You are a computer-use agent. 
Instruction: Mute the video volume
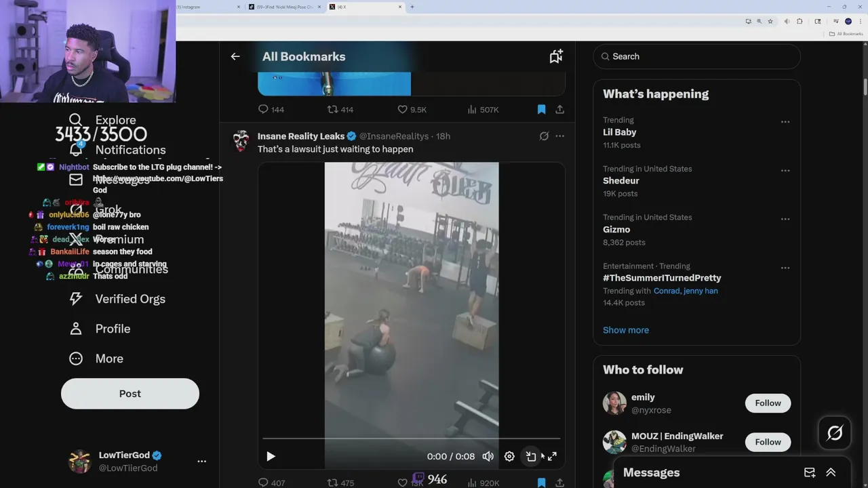pyautogui.click(x=488, y=457)
